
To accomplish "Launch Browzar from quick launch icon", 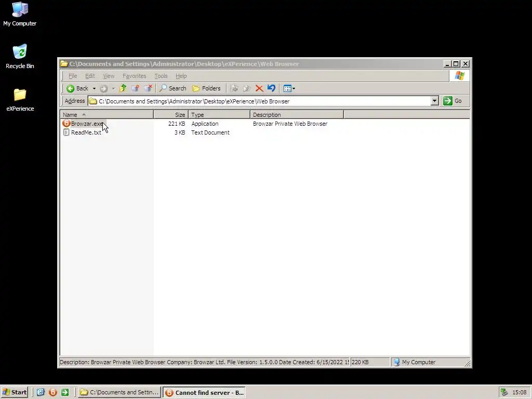I will coord(53,392).
